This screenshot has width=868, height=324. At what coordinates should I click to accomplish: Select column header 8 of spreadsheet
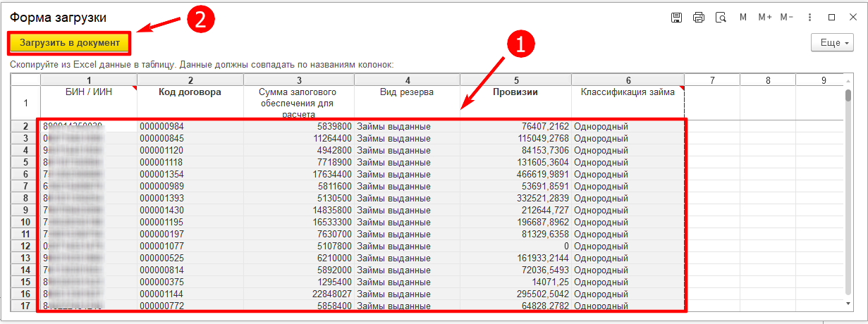tap(768, 80)
